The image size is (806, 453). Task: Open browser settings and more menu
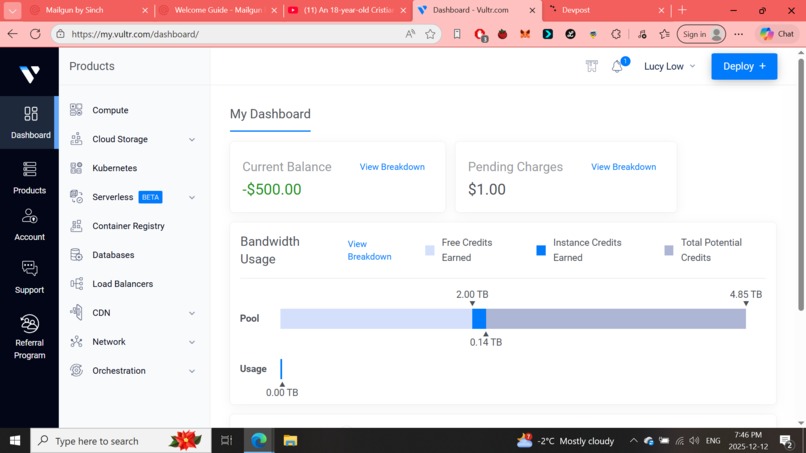click(x=739, y=34)
